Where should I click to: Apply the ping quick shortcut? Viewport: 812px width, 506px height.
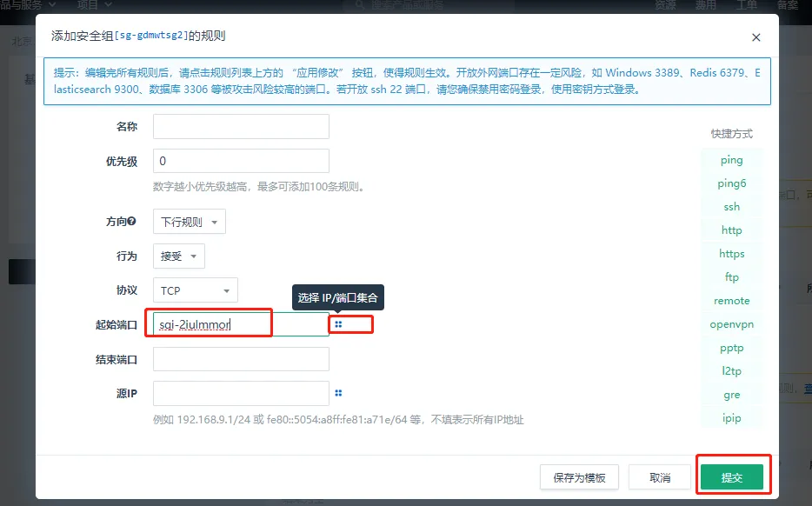(731, 159)
